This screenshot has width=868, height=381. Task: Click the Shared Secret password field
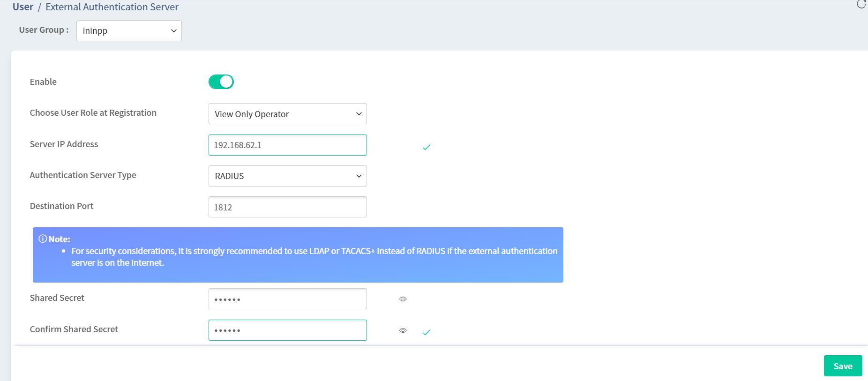288,299
